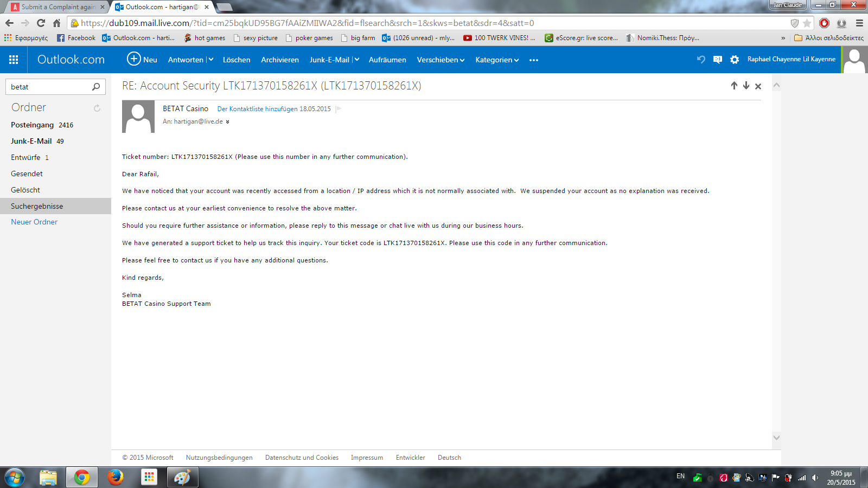The width and height of the screenshot is (868, 488).
Task: Click the Neu new message button
Action: click(142, 60)
